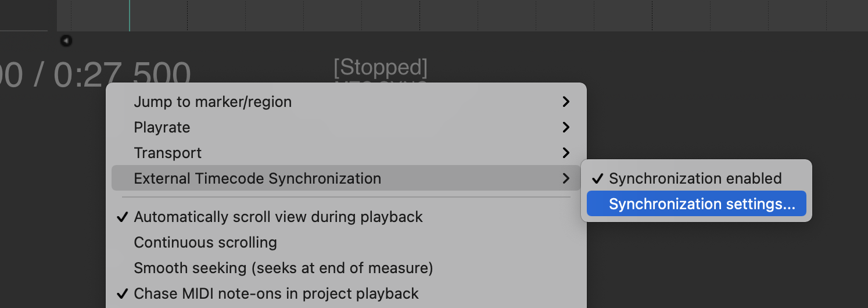Expand the Jump to marker/region submenu
868x308 pixels.
click(x=213, y=102)
